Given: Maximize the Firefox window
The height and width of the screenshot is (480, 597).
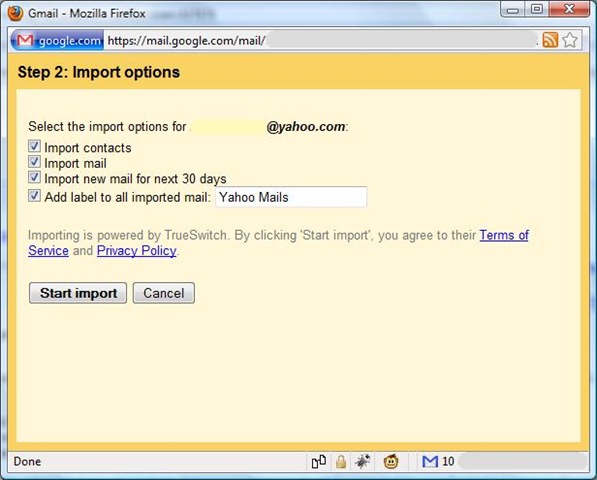Looking at the screenshot, I should (537, 9).
